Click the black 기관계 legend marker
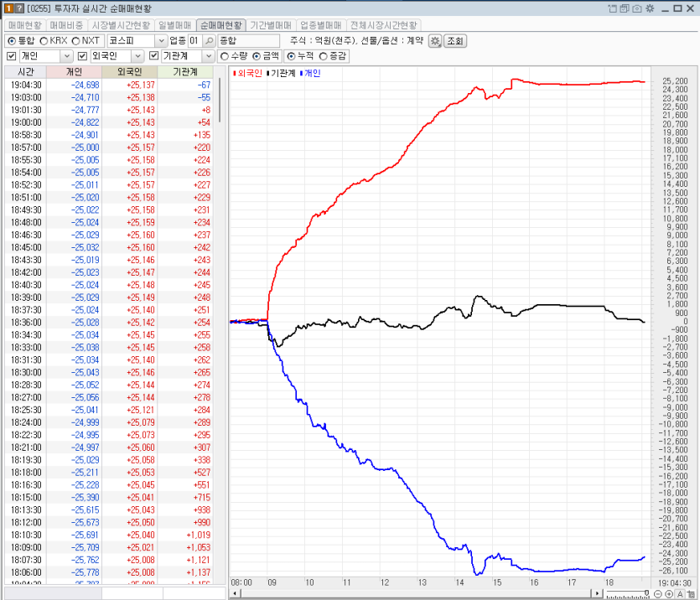Image resolution: width=700 pixels, height=600 pixels. click(268, 73)
